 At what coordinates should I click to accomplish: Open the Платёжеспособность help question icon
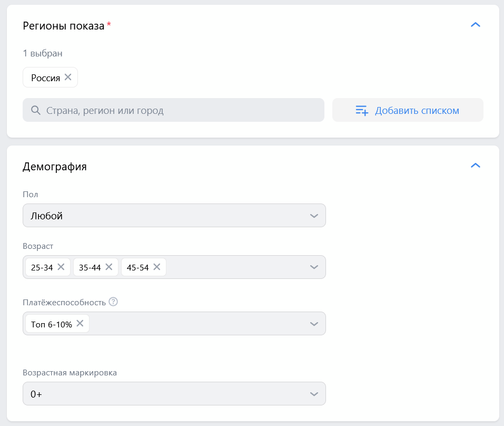113,302
